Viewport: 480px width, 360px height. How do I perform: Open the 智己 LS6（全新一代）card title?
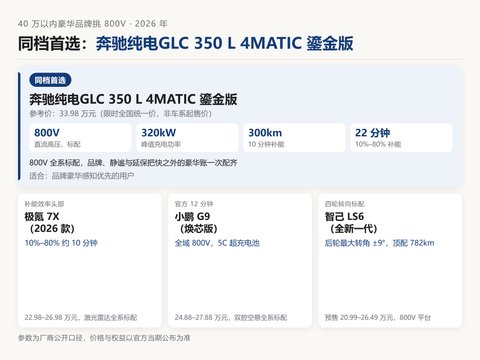pyautogui.click(x=351, y=223)
